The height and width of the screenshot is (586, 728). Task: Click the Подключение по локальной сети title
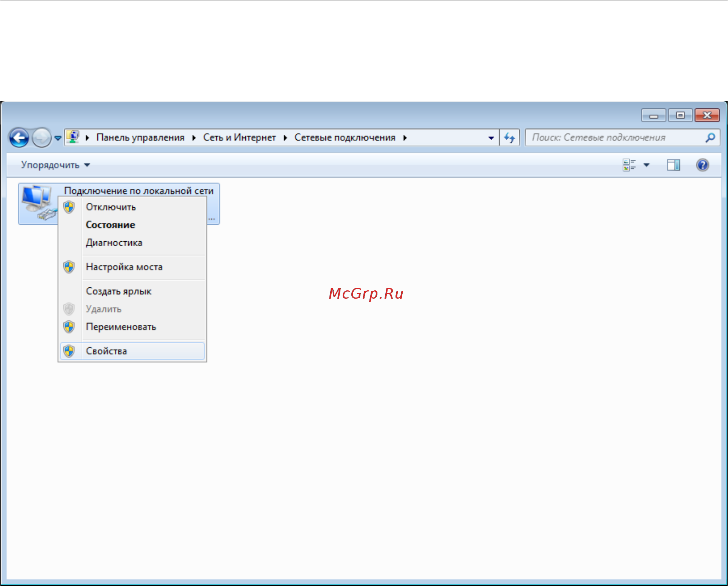[139, 191]
